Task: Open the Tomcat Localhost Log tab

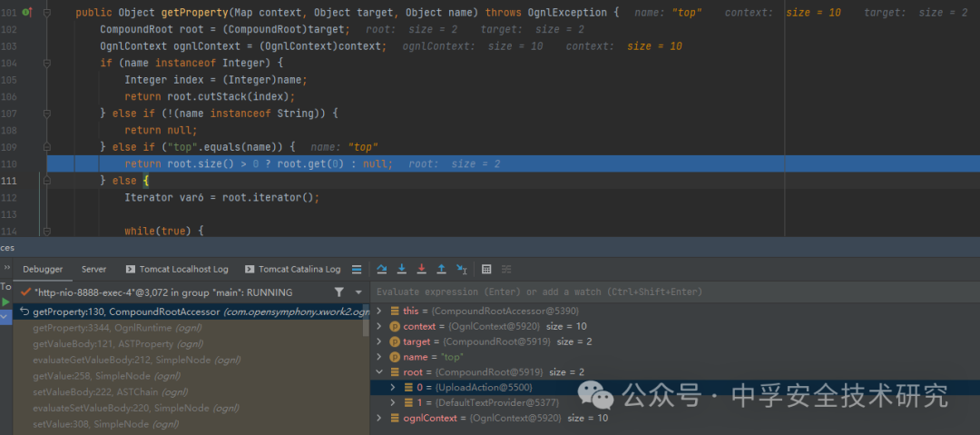Action: [x=177, y=269]
